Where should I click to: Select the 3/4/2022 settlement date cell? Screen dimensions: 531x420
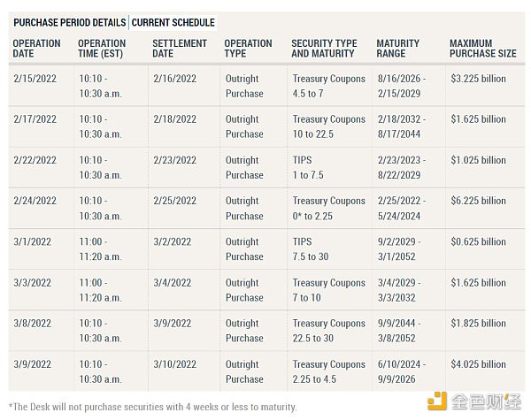click(172, 283)
